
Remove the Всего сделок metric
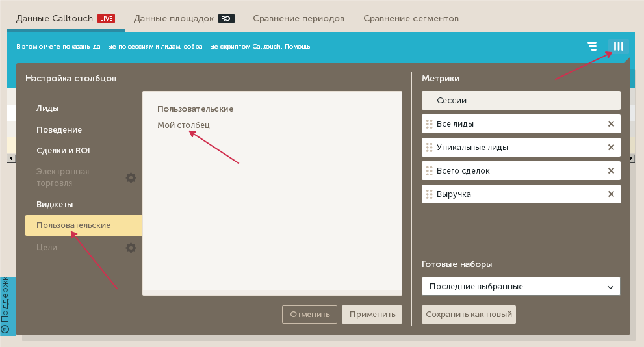(x=610, y=171)
